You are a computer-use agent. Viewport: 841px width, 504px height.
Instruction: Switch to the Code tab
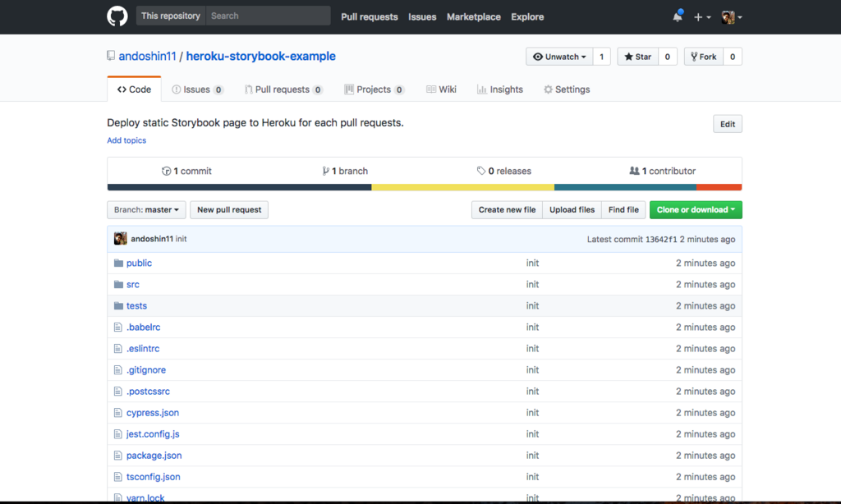point(134,89)
